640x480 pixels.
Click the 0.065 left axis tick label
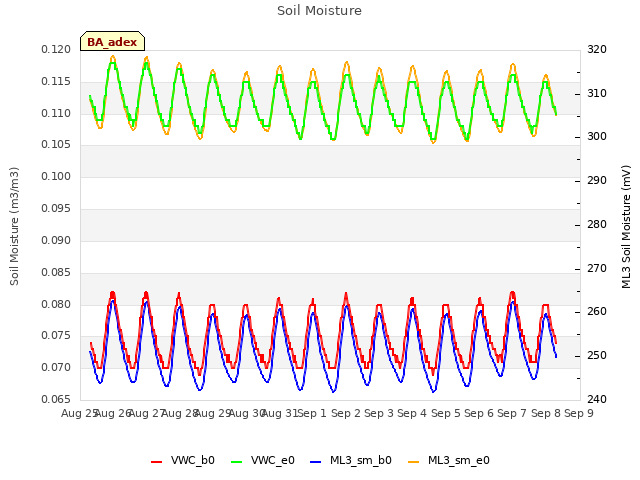pyautogui.click(x=56, y=399)
